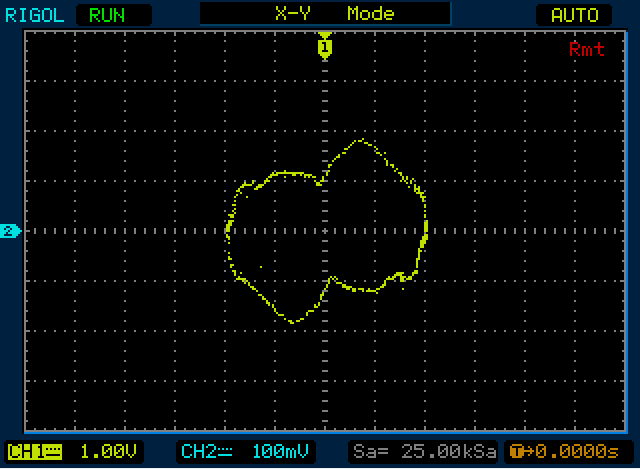Click the AUTO trigger mode indicator
The height and width of the screenshot is (469, 640).
pyautogui.click(x=574, y=16)
